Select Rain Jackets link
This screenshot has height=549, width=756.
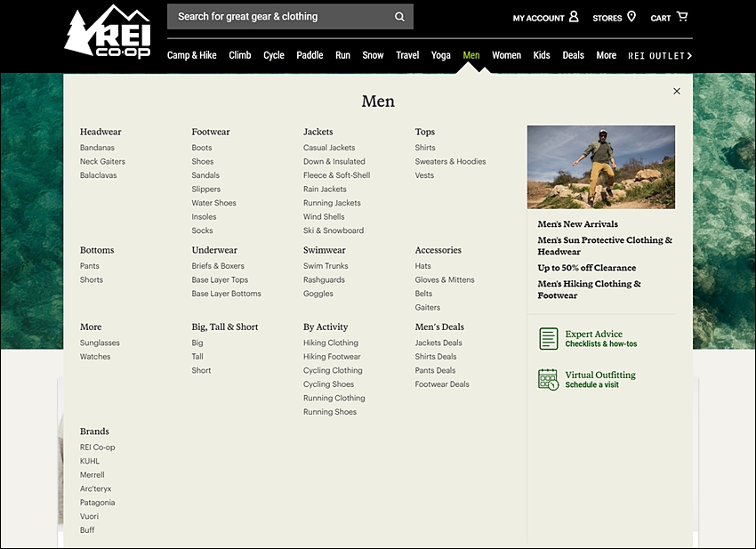point(325,190)
